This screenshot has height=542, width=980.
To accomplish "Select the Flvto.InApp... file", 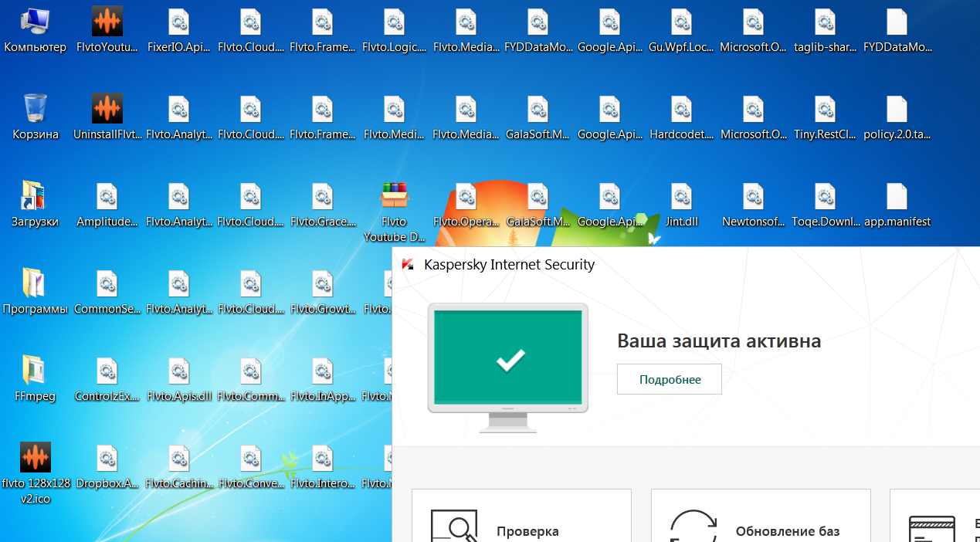I will pyautogui.click(x=323, y=380).
